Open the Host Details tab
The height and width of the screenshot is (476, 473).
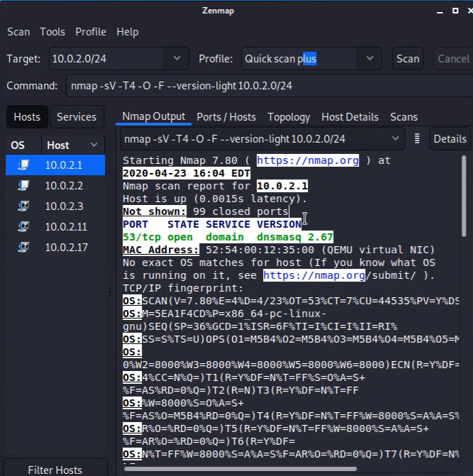(350, 117)
